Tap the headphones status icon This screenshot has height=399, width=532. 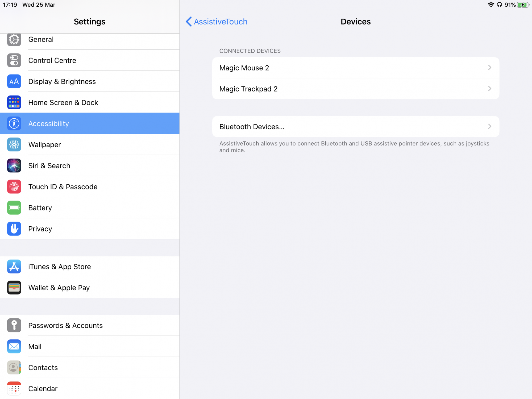(x=499, y=5)
